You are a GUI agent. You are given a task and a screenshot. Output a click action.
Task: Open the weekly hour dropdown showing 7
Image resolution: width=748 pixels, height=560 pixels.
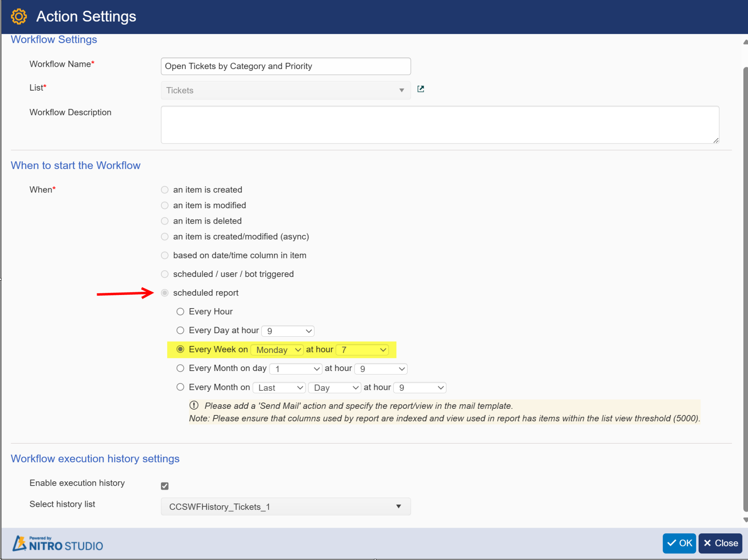(362, 350)
